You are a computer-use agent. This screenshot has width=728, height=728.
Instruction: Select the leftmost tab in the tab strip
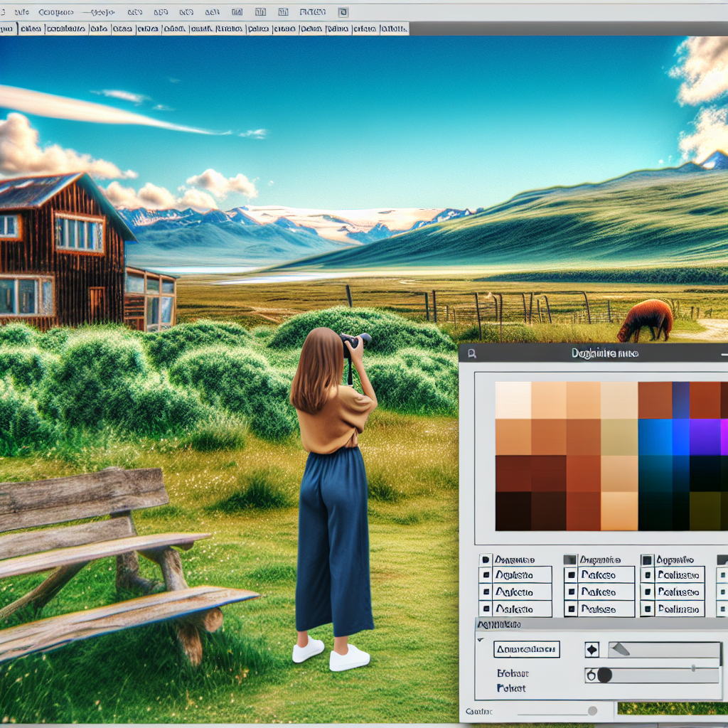pyautogui.click(x=7, y=29)
